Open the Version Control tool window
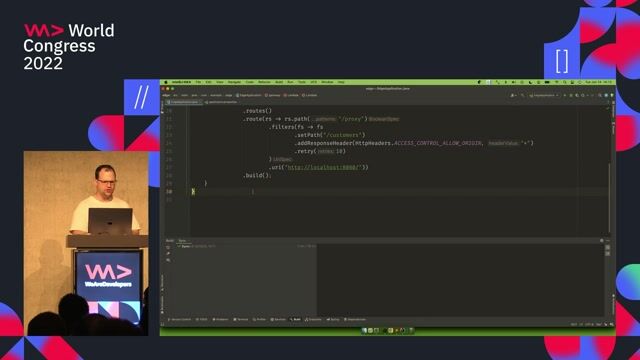The image size is (640, 360). point(179,320)
